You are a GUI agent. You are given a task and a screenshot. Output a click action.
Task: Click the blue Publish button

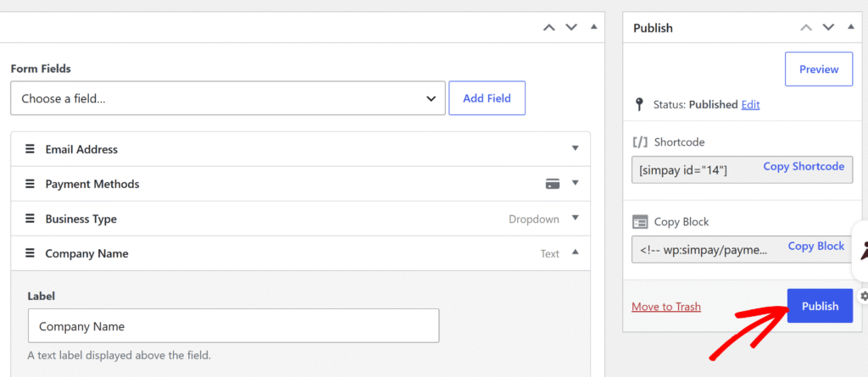click(x=820, y=306)
